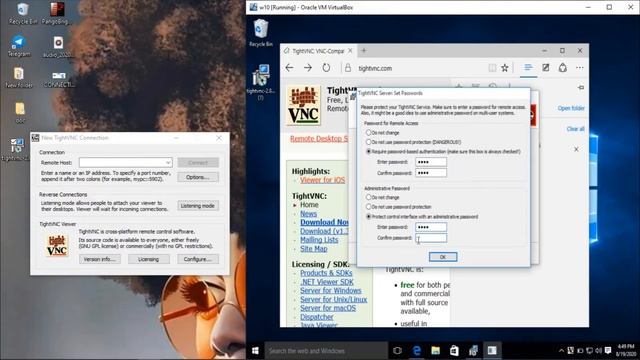The image size is (640, 360).
Task: Open the PangoBright desktop shortcut
Action: coord(56,13)
